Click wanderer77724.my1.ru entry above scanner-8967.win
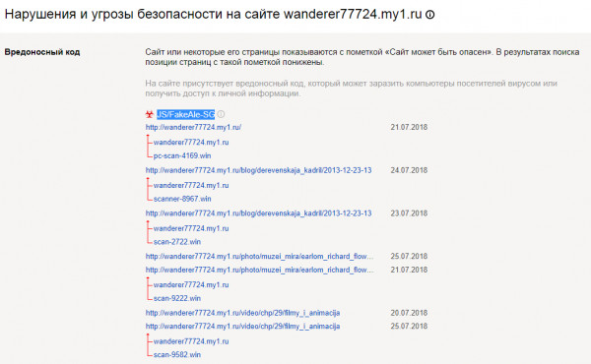Screen dimensions: 591x364 191,185
